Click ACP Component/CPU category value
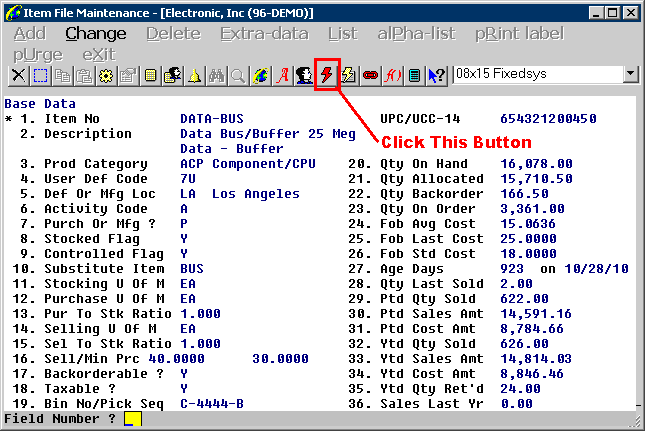This screenshot has height=431, width=645. tap(248, 164)
